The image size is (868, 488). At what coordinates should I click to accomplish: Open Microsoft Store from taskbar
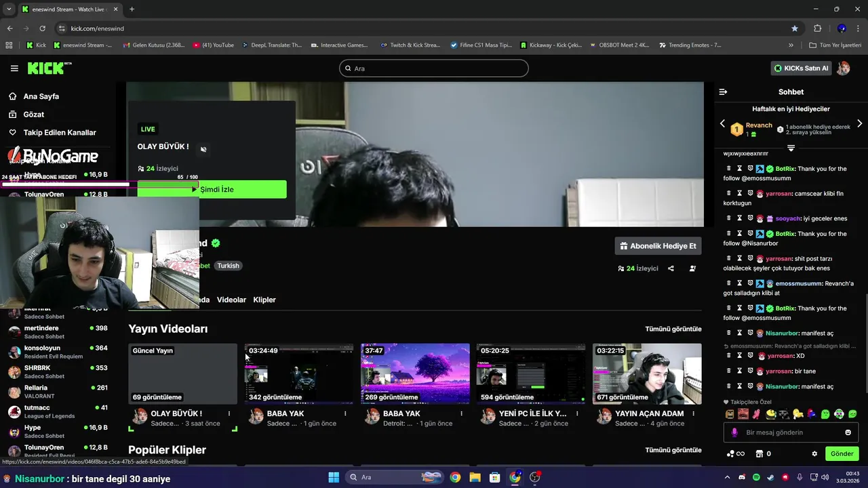click(x=495, y=477)
